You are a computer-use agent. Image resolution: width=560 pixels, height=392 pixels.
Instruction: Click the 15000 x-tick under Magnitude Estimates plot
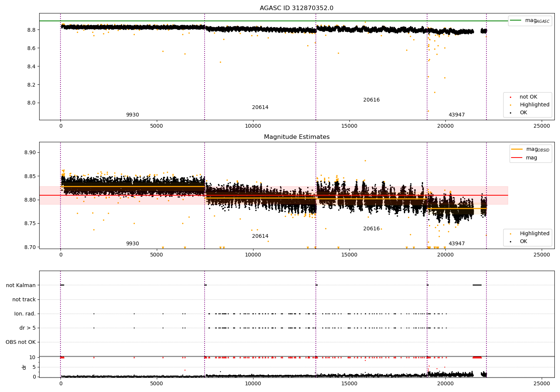click(349, 255)
